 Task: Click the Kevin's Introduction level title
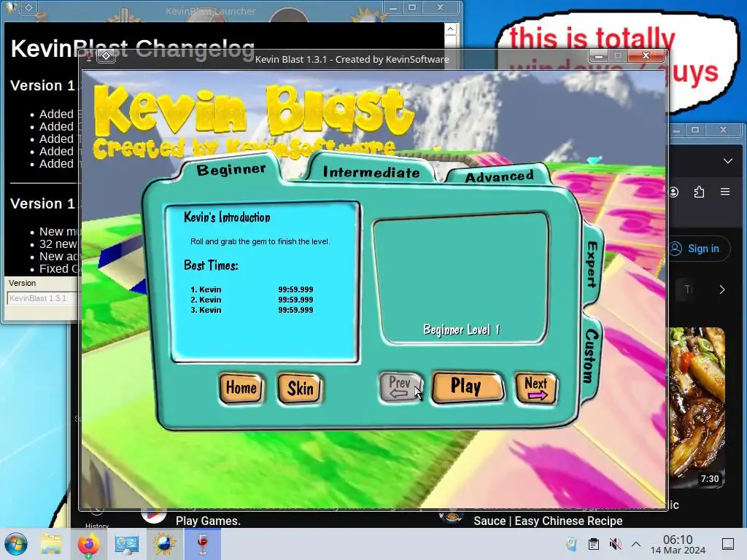click(x=227, y=217)
